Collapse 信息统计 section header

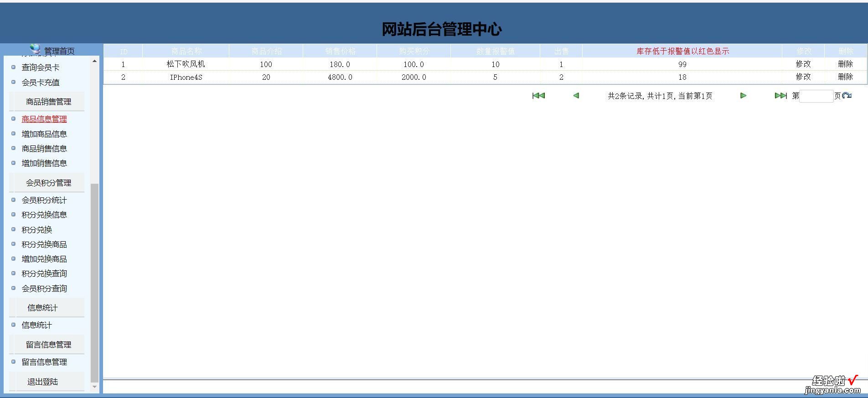pos(47,308)
